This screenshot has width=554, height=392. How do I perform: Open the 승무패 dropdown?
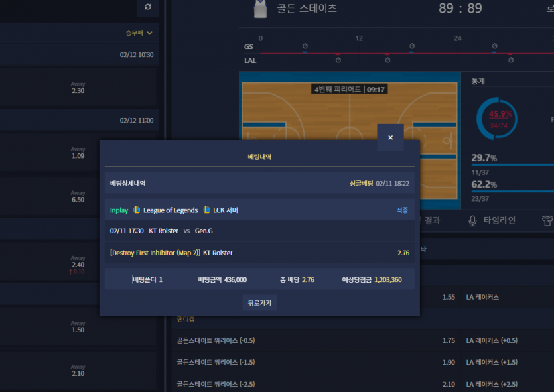139,33
